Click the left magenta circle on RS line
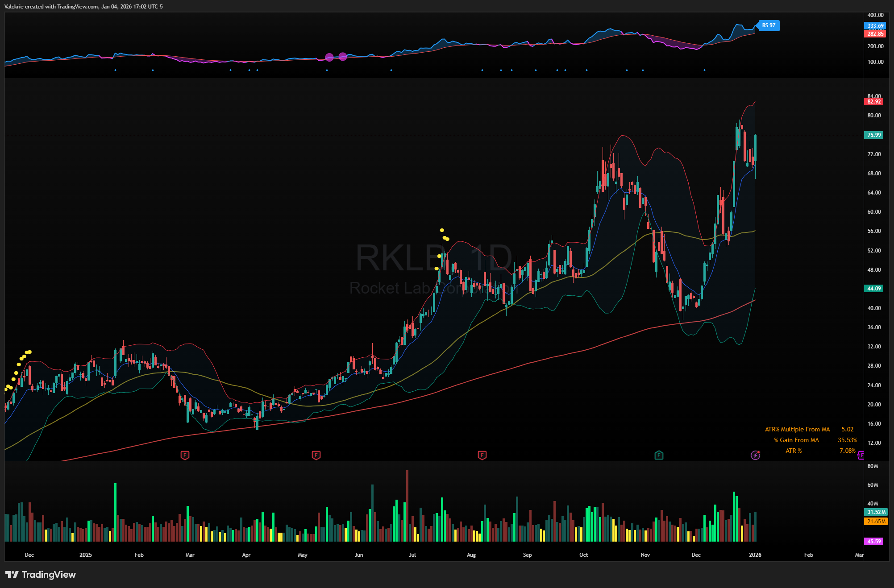Screen dimensions: 894x588 329,57
